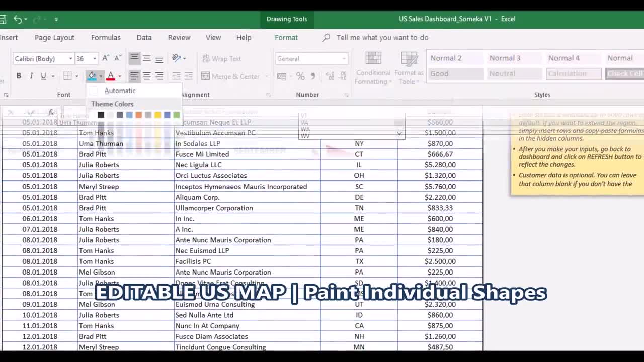Pick the green theme color swatch
644x362 pixels.
click(x=177, y=115)
